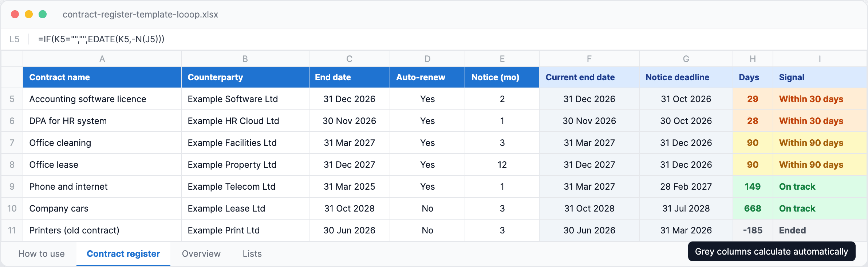This screenshot has width=868, height=267.
Task: Select Accounting software licence cell
Action: tap(102, 99)
